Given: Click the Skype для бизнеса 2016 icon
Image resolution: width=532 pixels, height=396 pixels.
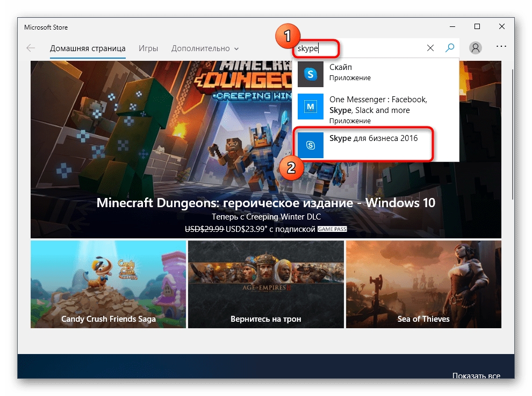Looking at the screenshot, I should tap(311, 145).
